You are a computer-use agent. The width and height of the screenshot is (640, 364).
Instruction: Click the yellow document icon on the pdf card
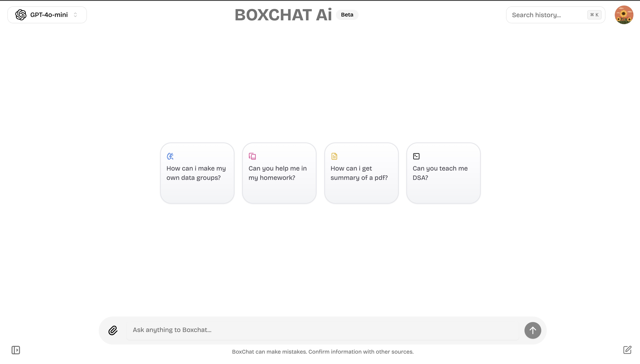tap(334, 156)
